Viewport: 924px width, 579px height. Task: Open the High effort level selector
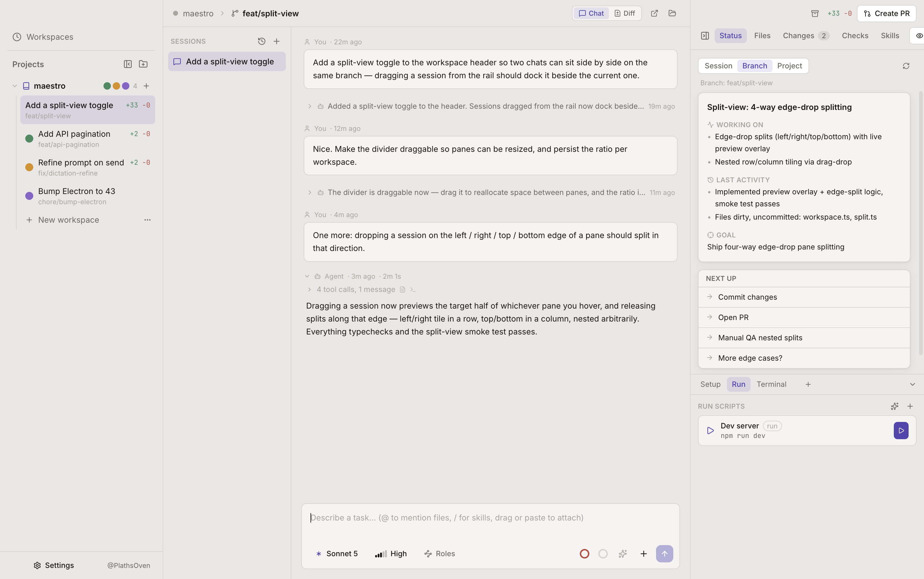click(x=391, y=554)
